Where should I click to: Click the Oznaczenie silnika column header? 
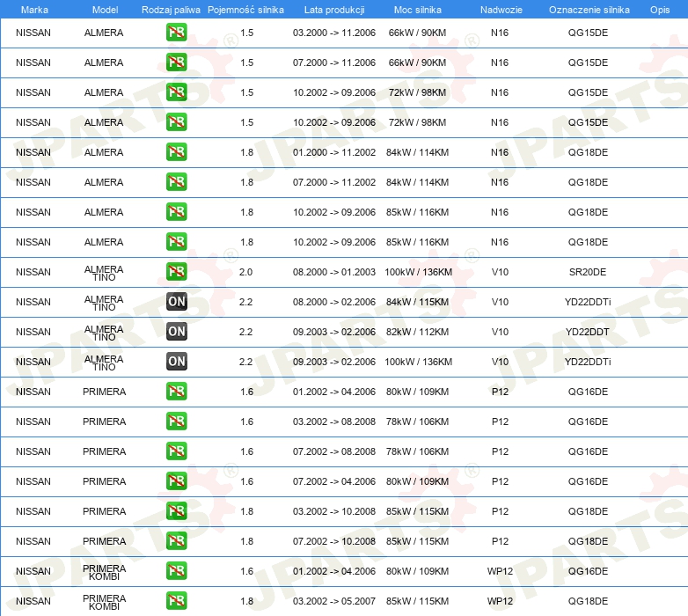tap(589, 10)
